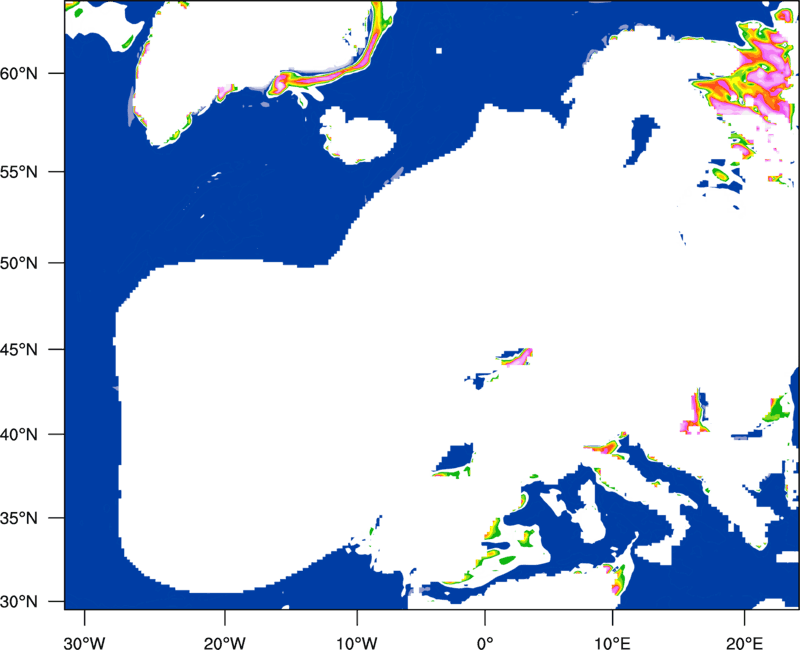The height and width of the screenshot is (650, 800).
Task: Click the 45°N latitude label
Action: (19, 349)
